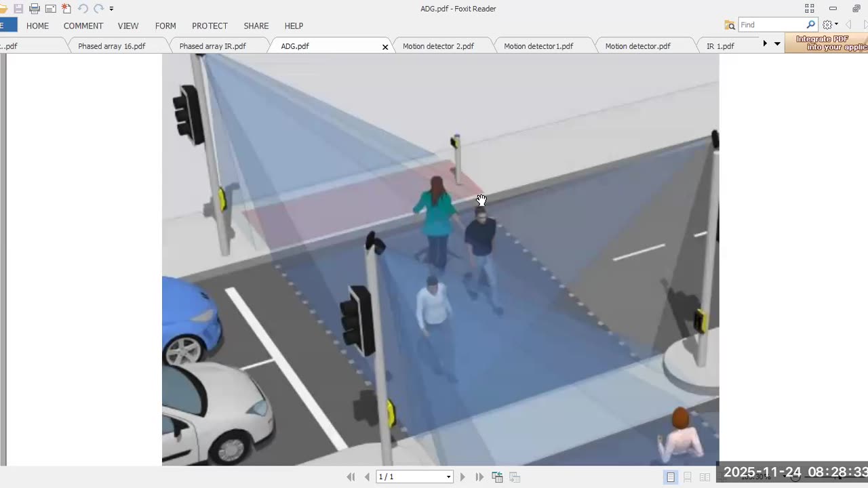
Task: Minimize the Foxit Reader window
Action: [x=833, y=9]
